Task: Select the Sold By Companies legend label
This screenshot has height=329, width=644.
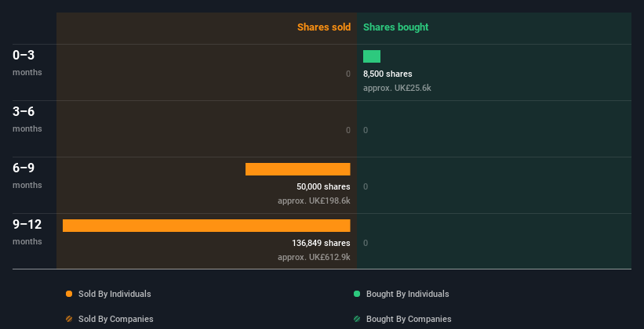Action: click(116, 319)
